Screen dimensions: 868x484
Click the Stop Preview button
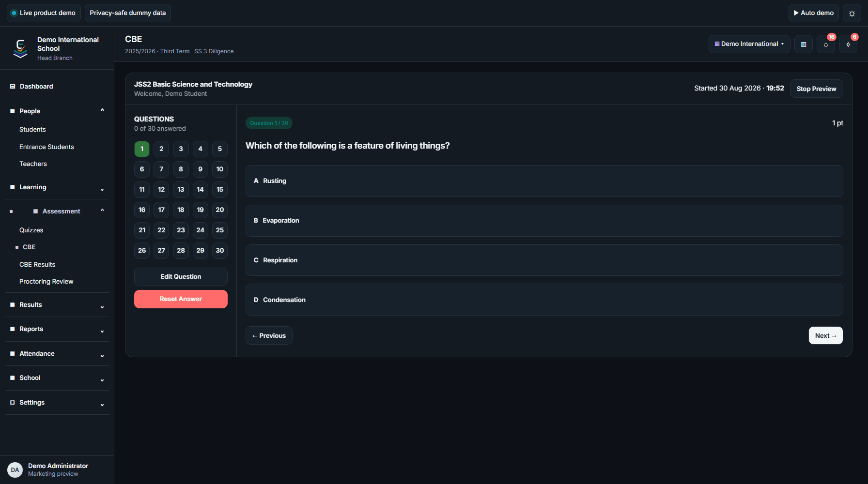point(816,89)
